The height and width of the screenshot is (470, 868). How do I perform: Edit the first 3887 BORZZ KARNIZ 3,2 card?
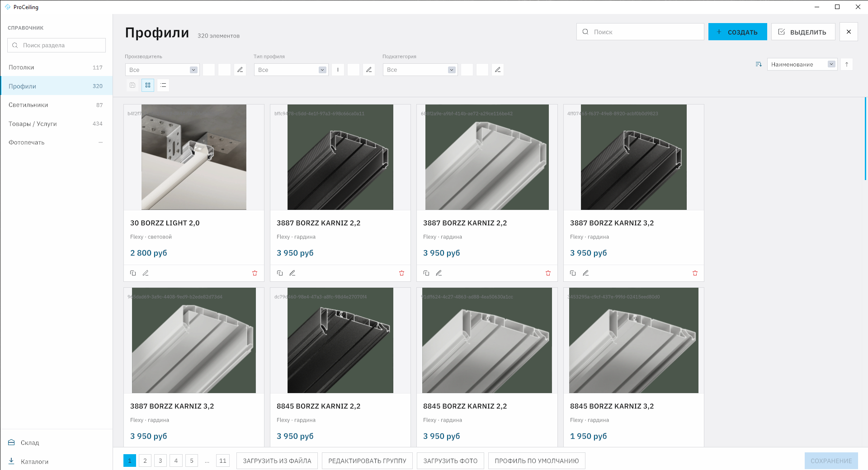coord(585,273)
